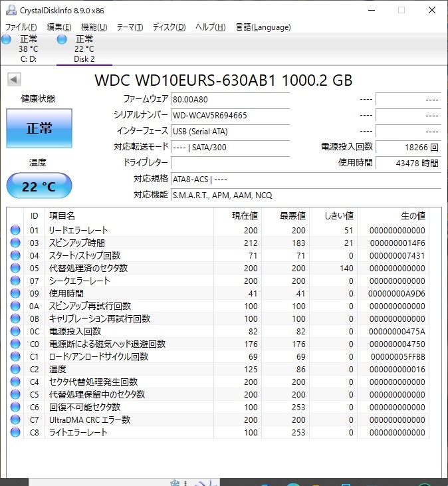
Task: Click the 健康状態 label
Action: [x=38, y=99]
